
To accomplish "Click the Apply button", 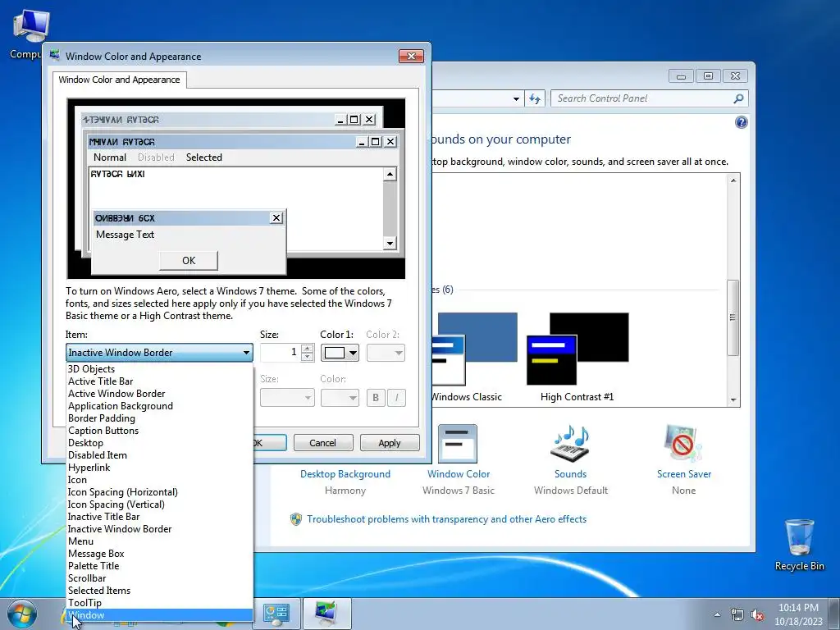I will click(390, 443).
